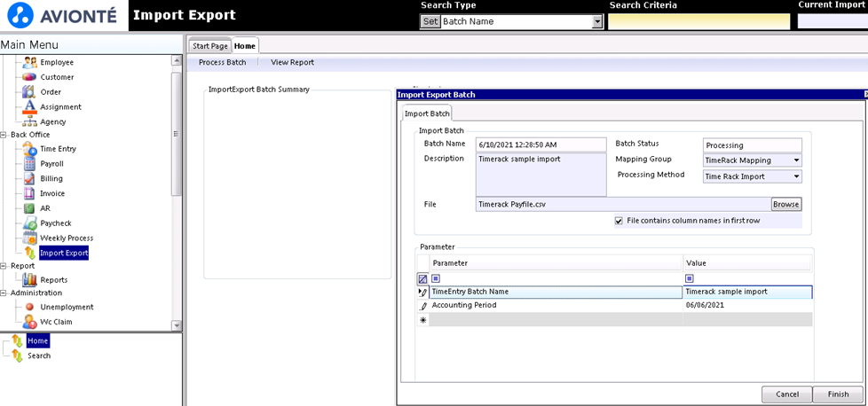Click the Batch Status field
The image size is (868, 406).
(752, 145)
